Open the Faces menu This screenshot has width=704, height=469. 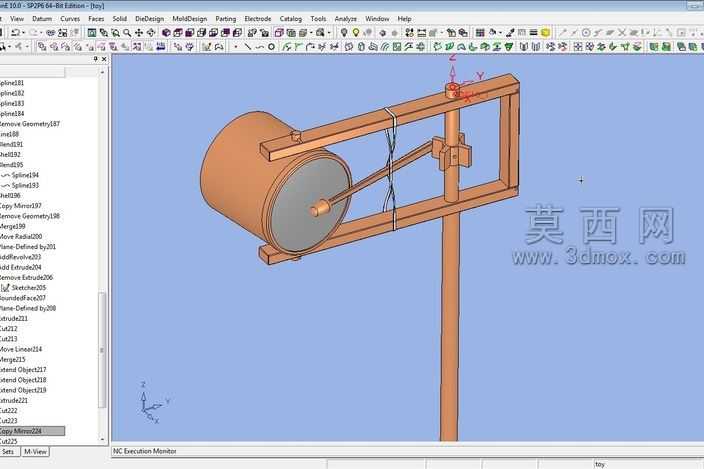[96, 19]
